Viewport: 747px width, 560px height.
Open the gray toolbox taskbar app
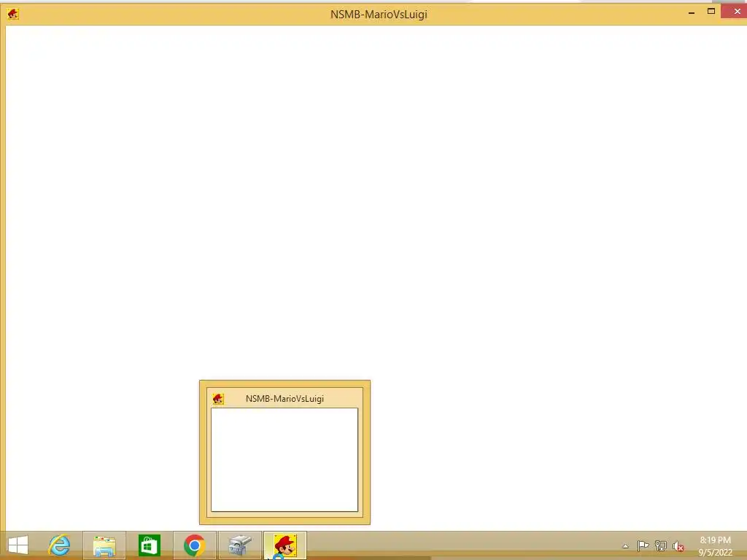[x=239, y=545]
